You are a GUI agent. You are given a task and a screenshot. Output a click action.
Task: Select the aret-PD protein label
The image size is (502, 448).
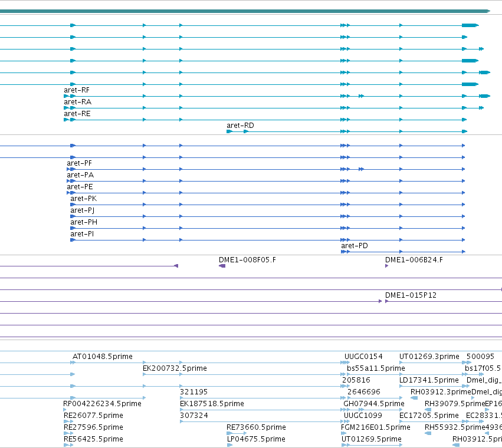point(355,246)
